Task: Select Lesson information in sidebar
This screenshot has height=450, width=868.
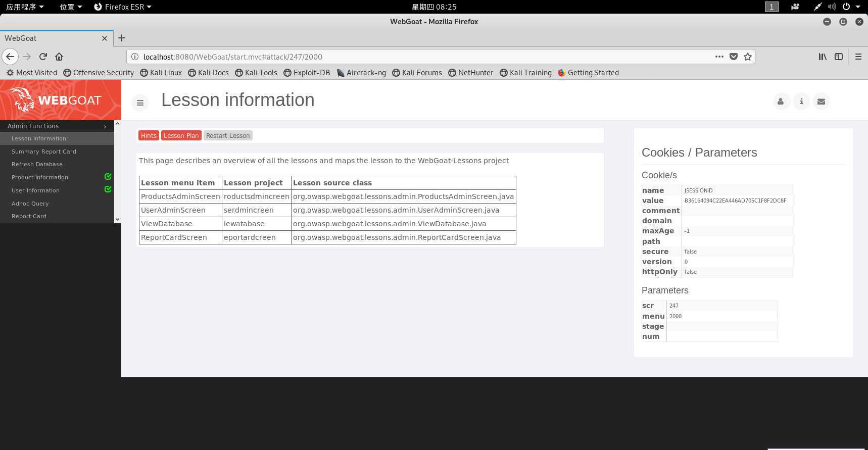Action: pyautogui.click(x=57, y=138)
